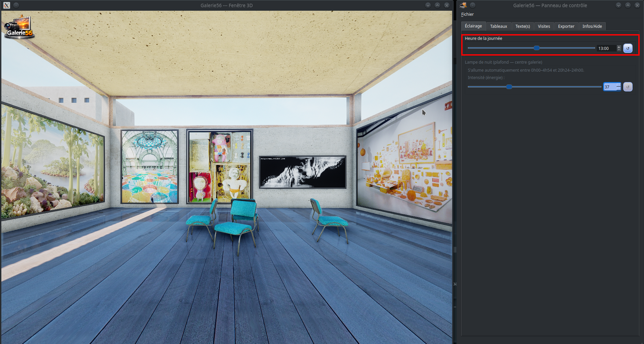The width and height of the screenshot is (644, 344).
Task: Maximize the Panneau de contrôle window
Action: click(628, 5)
